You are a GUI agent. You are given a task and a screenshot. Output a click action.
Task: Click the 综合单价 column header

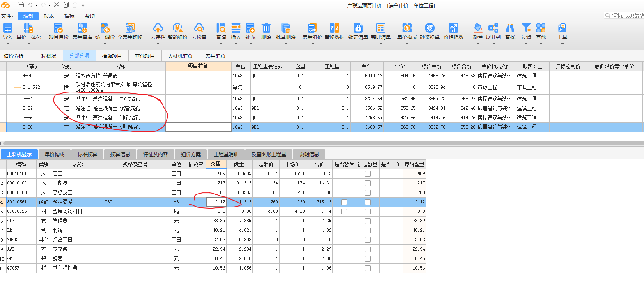point(431,66)
